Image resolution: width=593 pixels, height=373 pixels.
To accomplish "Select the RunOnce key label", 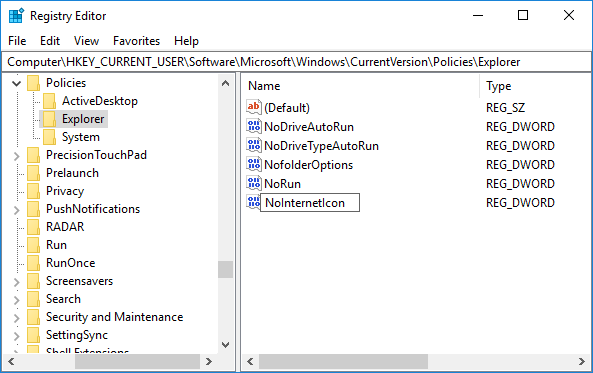I will tap(70, 263).
